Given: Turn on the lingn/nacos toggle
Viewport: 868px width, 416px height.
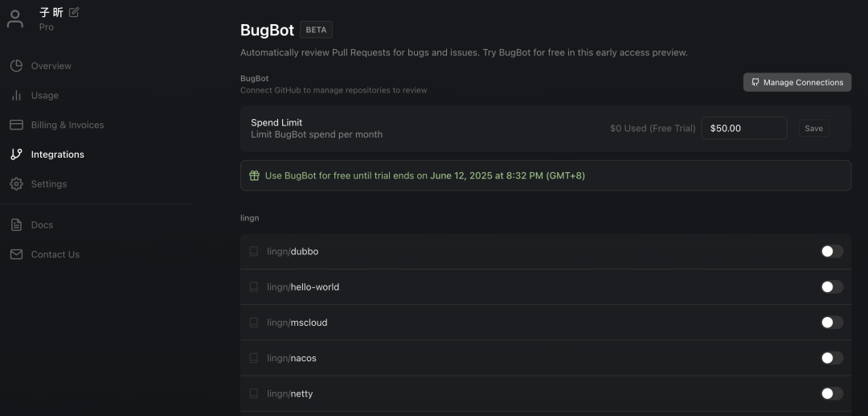Looking at the screenshot, I should pos(832,358).
